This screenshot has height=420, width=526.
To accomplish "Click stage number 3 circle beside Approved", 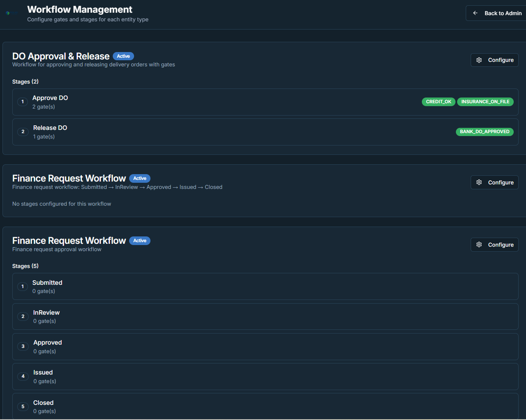I will pyautogui.click(x=23, y=346).
